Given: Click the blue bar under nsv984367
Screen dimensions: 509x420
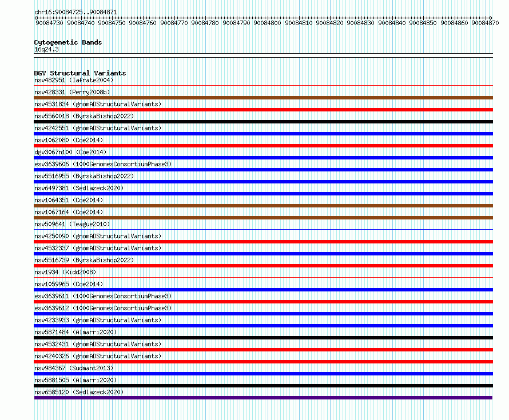Looking at the screenshot, I should tap(263, 374).
